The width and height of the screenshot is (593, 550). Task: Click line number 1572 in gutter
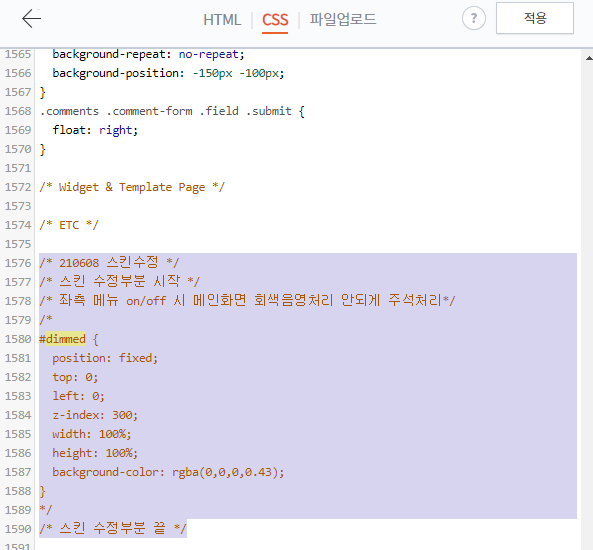pyautogui.click(x=18, y=187)
